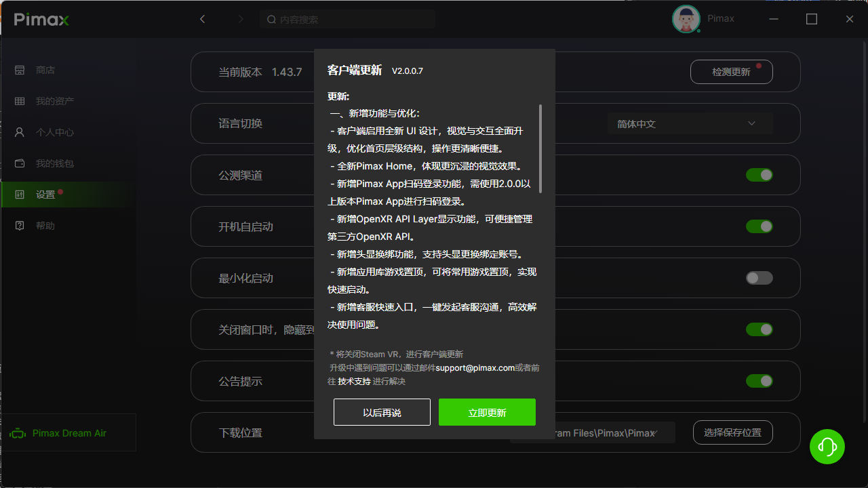The width and height of the screenshot is (868, 488).
Task: Toggle the 公测渠道 switch off
Action: coord(759,175)
